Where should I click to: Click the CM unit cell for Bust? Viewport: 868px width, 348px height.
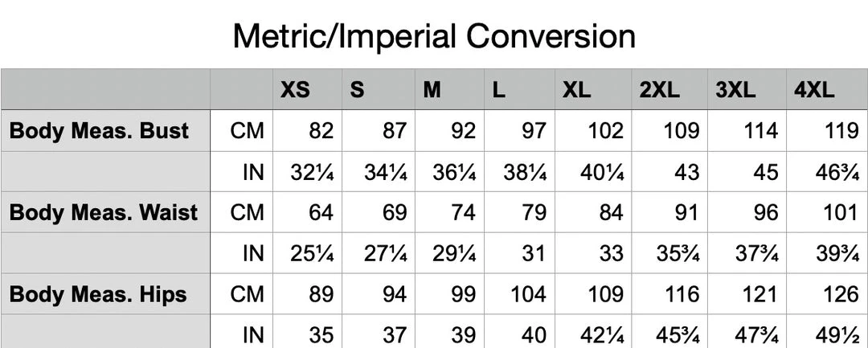tap(247, 131)
